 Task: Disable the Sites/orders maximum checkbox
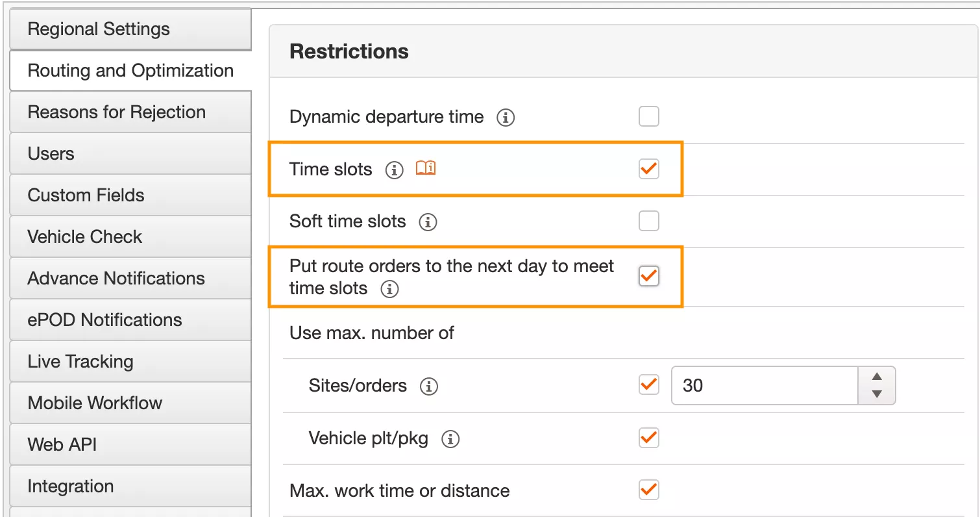point(648,385)
